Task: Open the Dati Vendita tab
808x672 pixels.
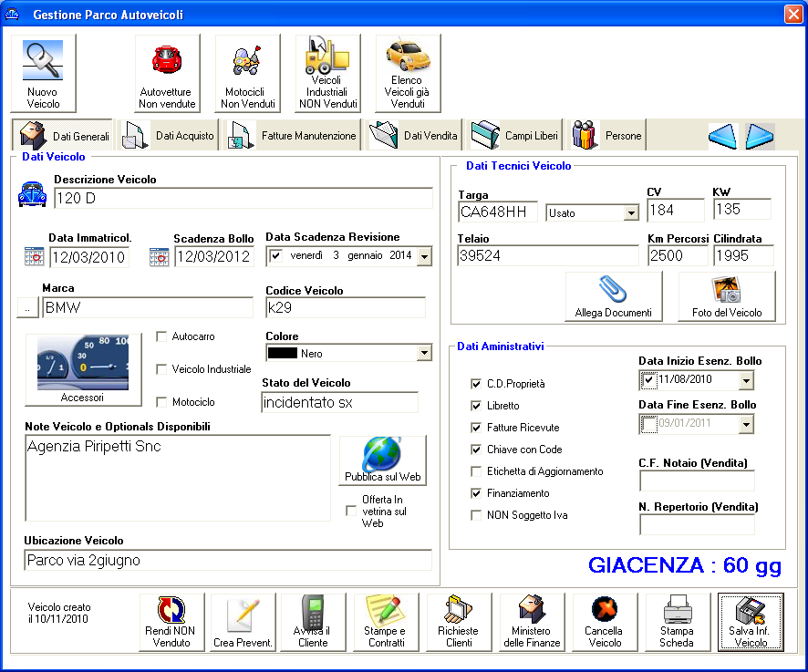Action: coord(414,136)
